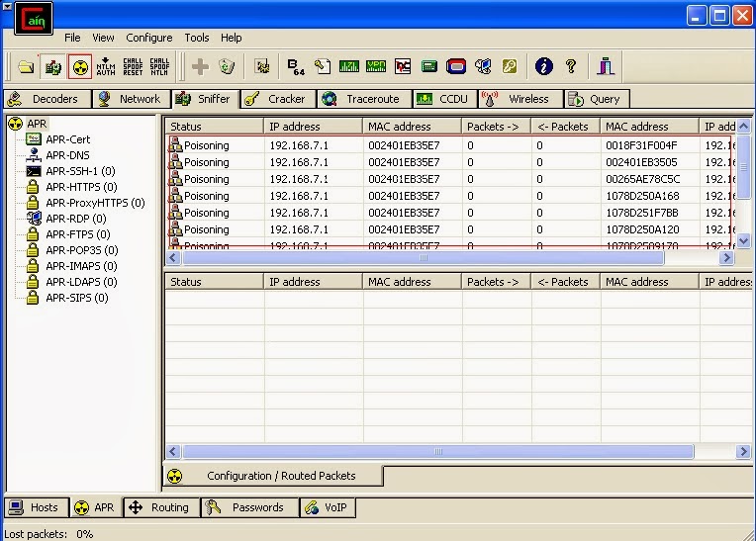Viewport: 756px width, 541px height.
Task: Sort by Packets -> column in upper table
Action: pyautogui.click(x=496, y=127)
